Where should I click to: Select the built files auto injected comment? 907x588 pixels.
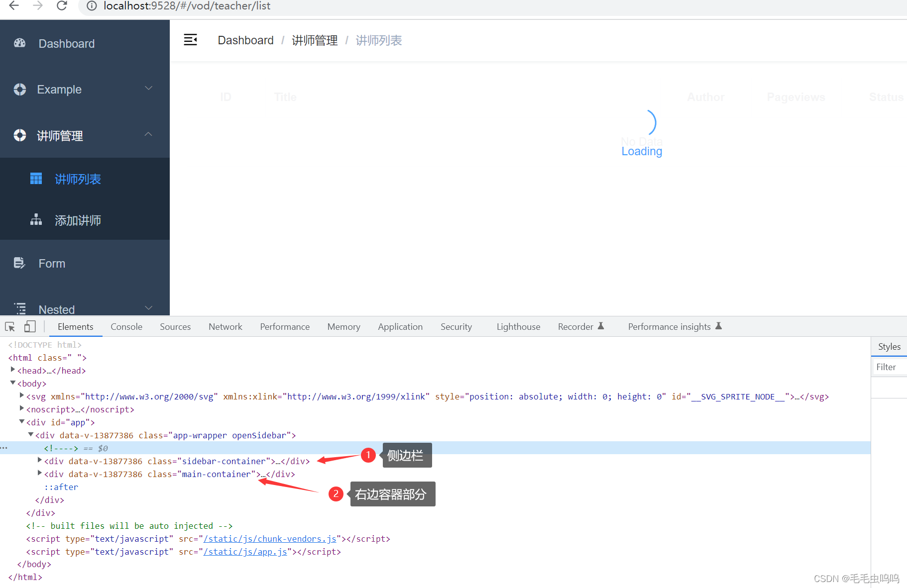[x=129, y=526]
